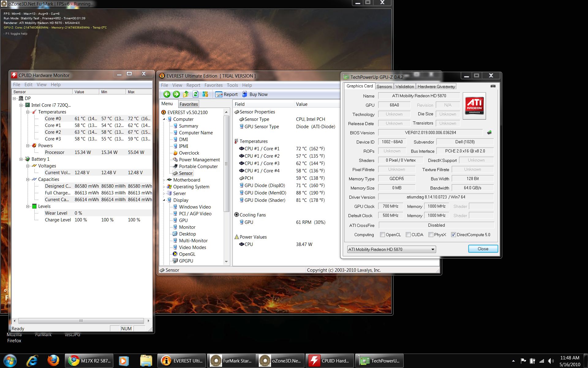Viewport: 588px width, 368px height.
Task: Open the Sensors tab in GPU-Z
Action: [x=384, y=86]
